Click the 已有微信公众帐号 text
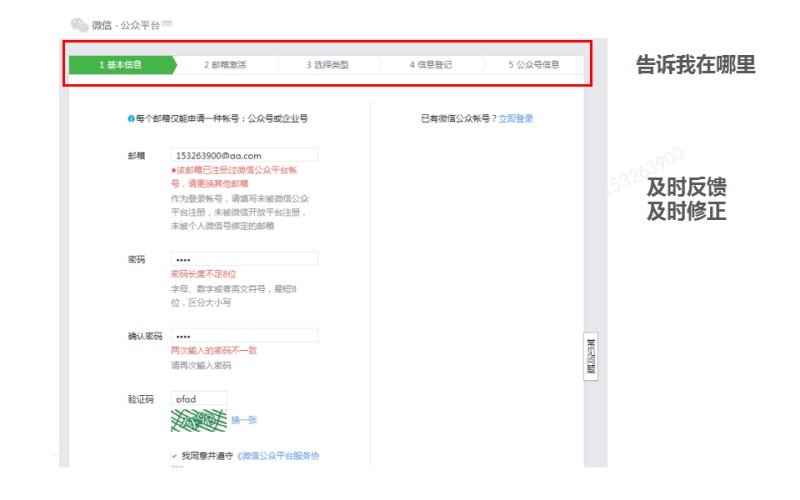The width and height of the screenshot is (800, 500). coord(458,118)
